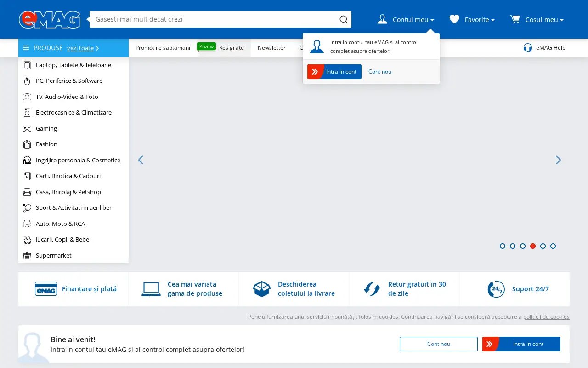
Task: Click the search input field
Action: pos(214,19)
